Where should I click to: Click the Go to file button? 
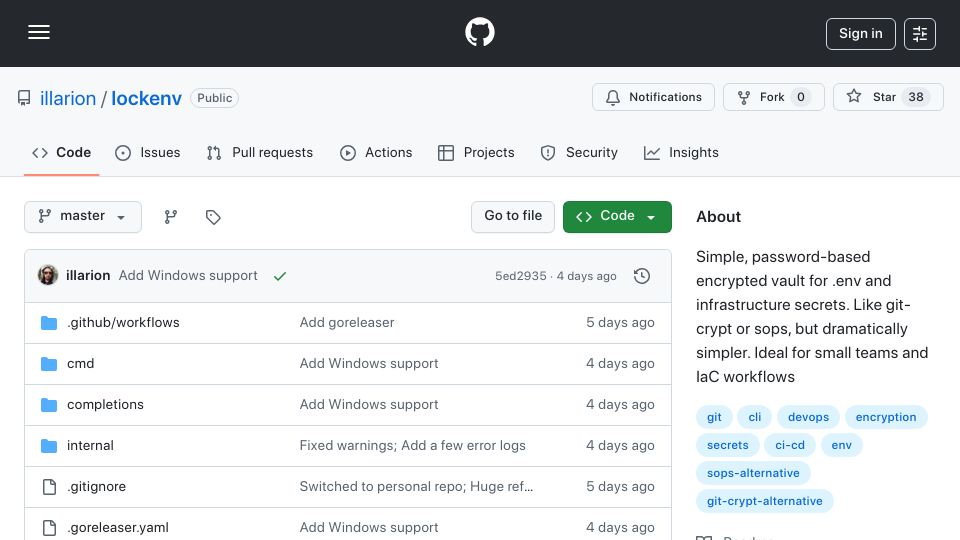(x=513, y=217)
